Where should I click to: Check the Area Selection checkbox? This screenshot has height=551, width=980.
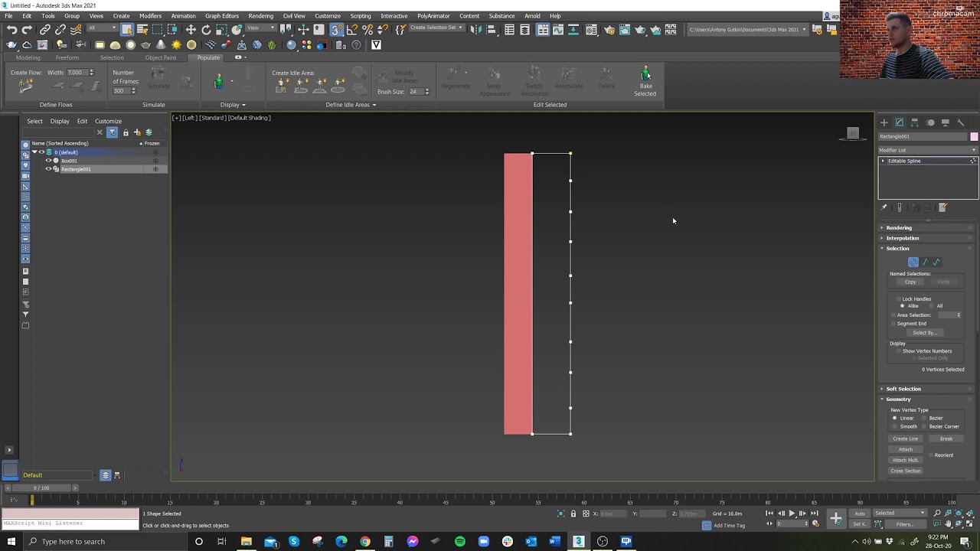[x=893, y=315]
